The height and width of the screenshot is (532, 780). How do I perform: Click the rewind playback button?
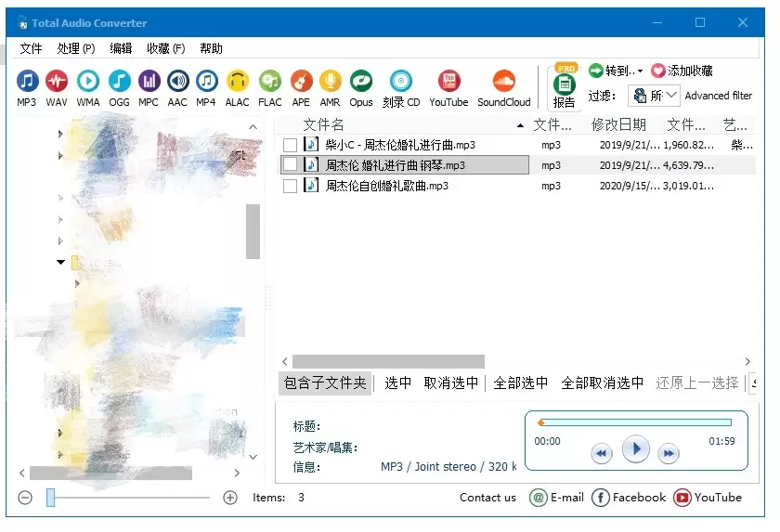[602, 453]
